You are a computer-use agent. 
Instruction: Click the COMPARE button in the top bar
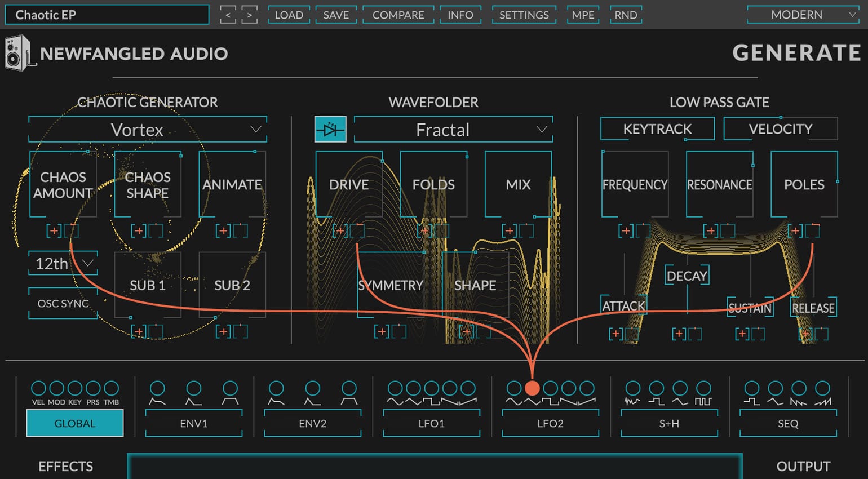point(398,15)
